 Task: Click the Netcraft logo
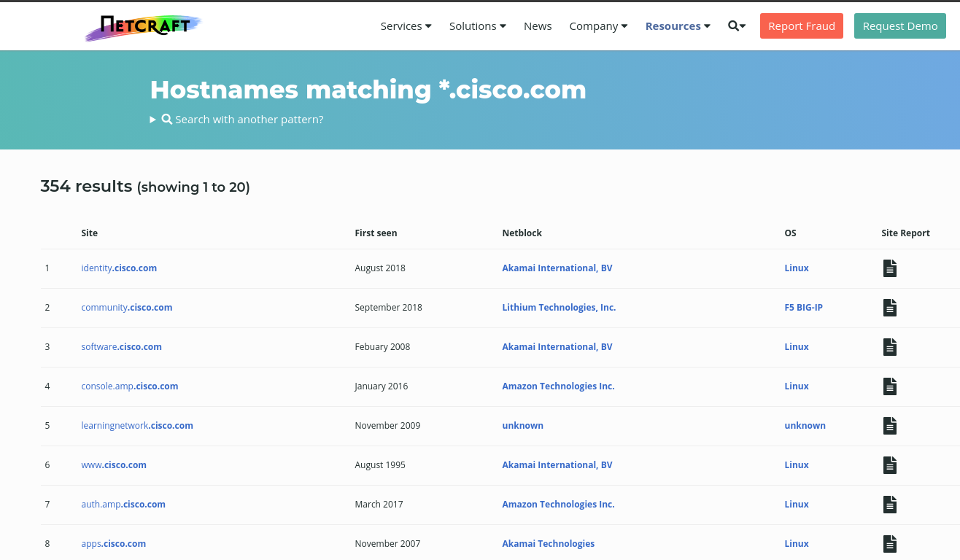[143, 27]
